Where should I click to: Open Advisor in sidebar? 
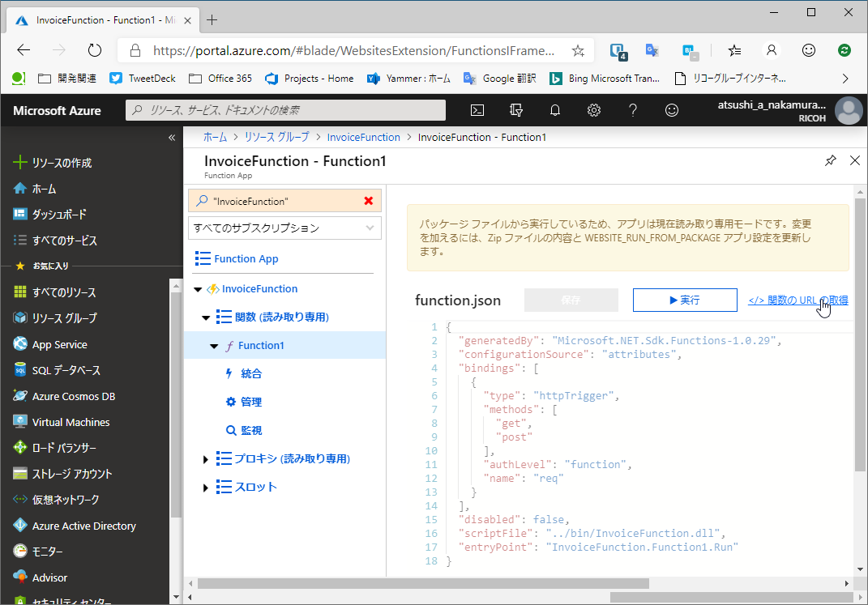(40, 577)
